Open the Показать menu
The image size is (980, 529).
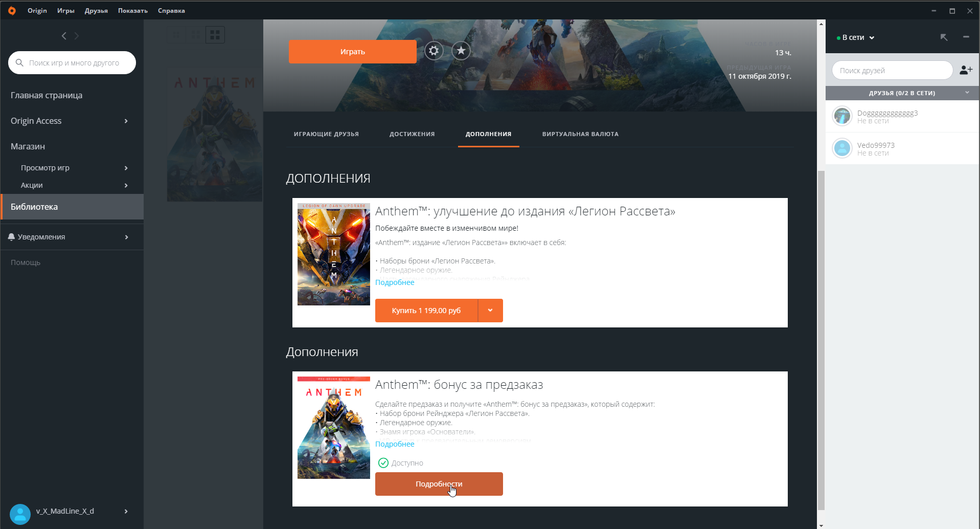133,11
